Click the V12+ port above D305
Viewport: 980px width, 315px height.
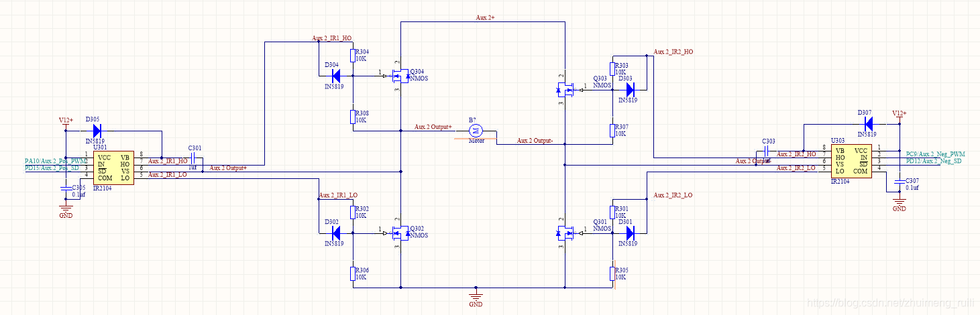click(66, 121)
